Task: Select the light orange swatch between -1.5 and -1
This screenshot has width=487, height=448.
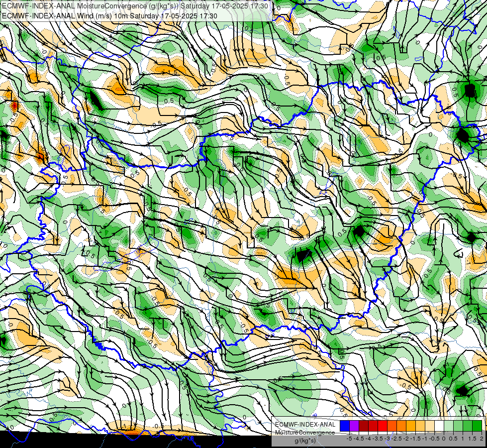Action: coord(420,426)
